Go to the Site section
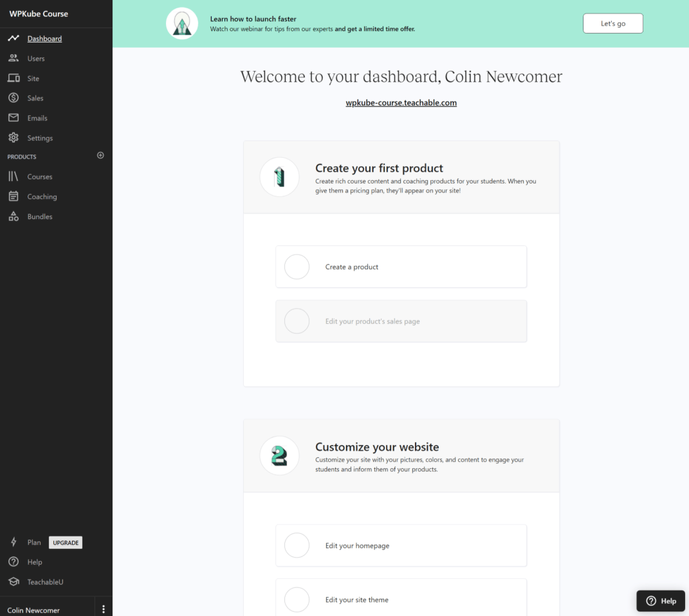 pyautogui.click(x=33, y=78)
